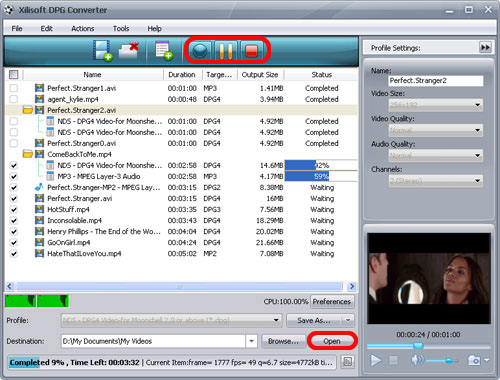Click the film icon of HotStuff.mp4

click(39, 209)
